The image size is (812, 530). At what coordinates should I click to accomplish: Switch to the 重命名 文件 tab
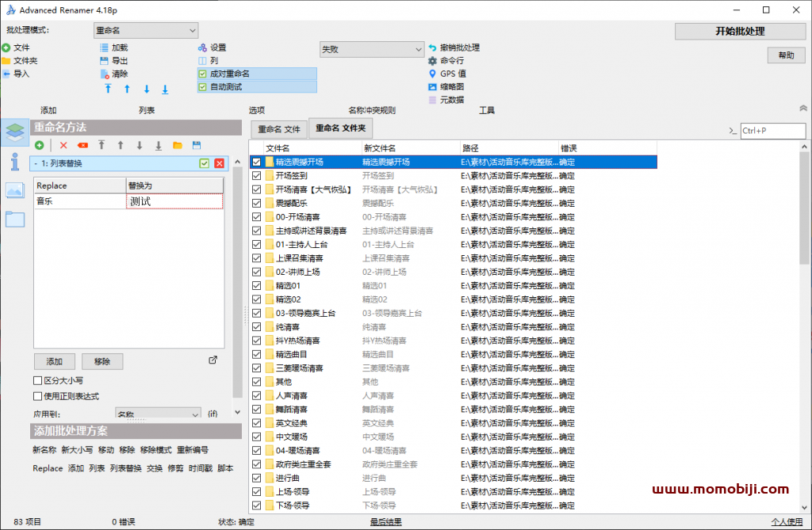279,128
